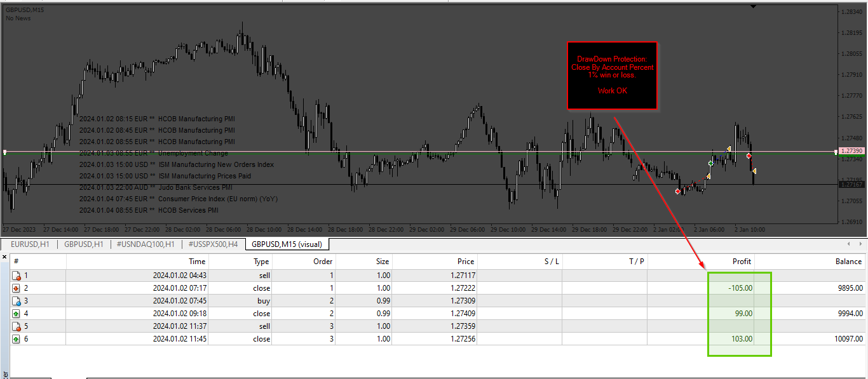Close the tester panel with the X
The image size is (868, 379).
4,257
